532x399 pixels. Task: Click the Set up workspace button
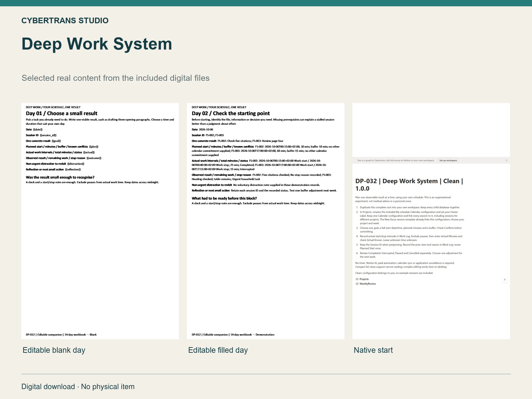[448, 160]
